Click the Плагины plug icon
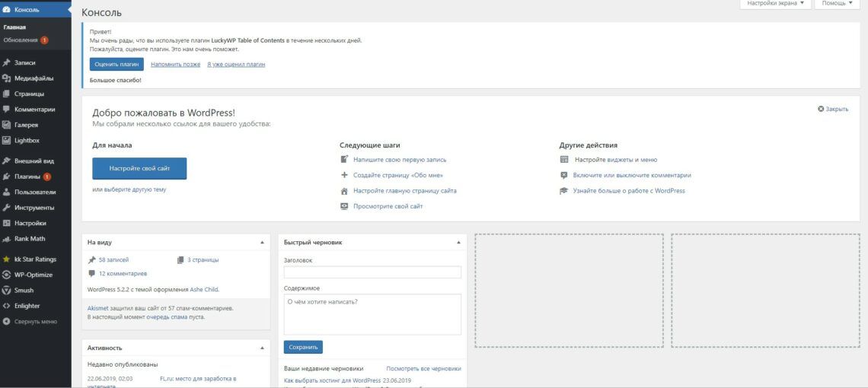This screenshot has width=868, height=388. pos(7,177)
